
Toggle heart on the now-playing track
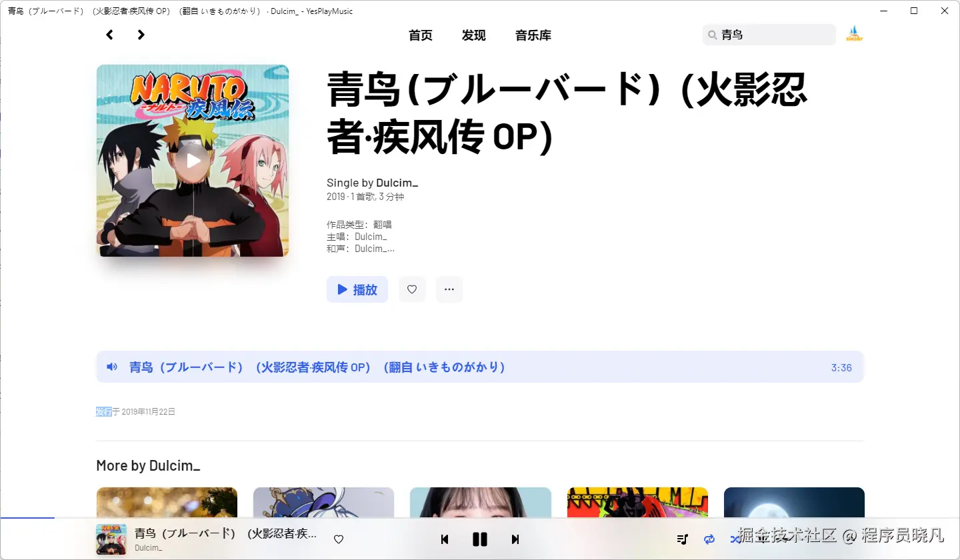[338, 539]
